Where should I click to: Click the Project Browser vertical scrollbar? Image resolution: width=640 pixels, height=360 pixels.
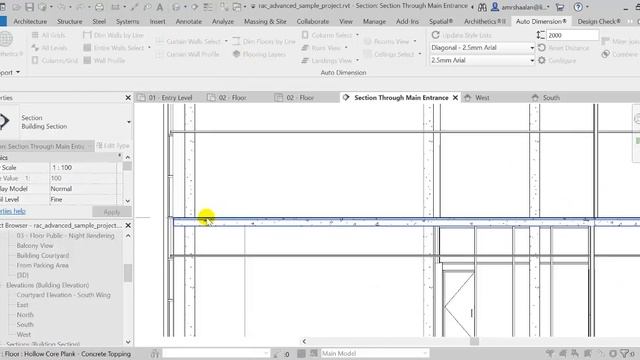(128, 273)
